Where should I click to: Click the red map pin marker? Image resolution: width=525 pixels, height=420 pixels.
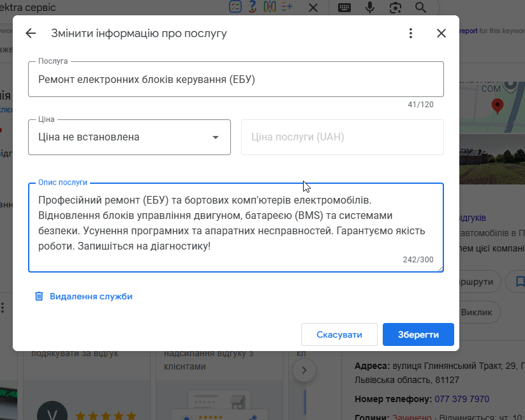click(498, 106)
